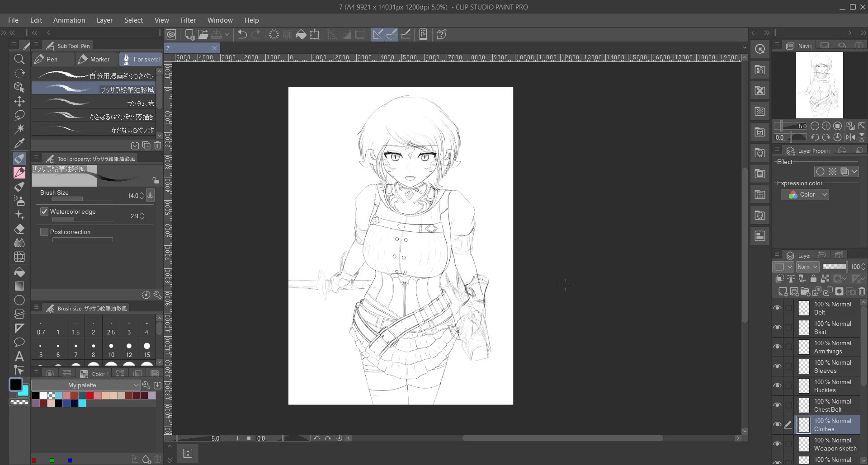Open the Layer menu
This screenshot has height=465, width=868.
pos(104,20)
